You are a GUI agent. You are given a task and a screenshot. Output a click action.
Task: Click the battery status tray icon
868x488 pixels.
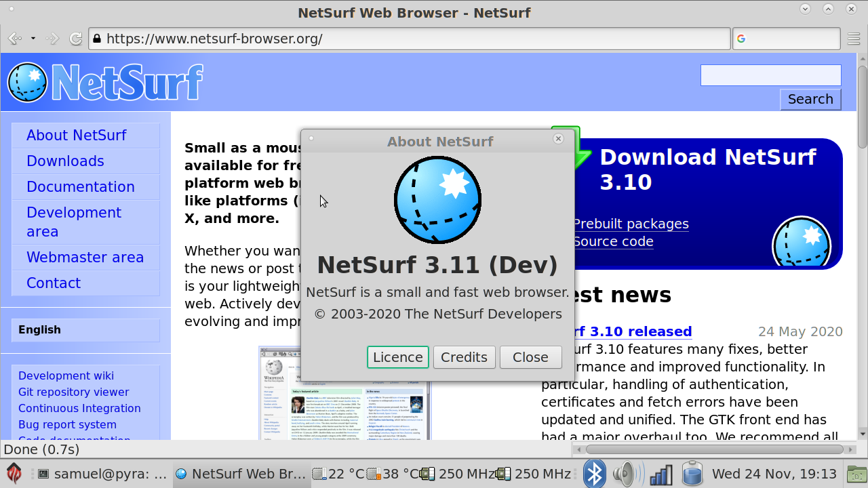coord(692,474)
